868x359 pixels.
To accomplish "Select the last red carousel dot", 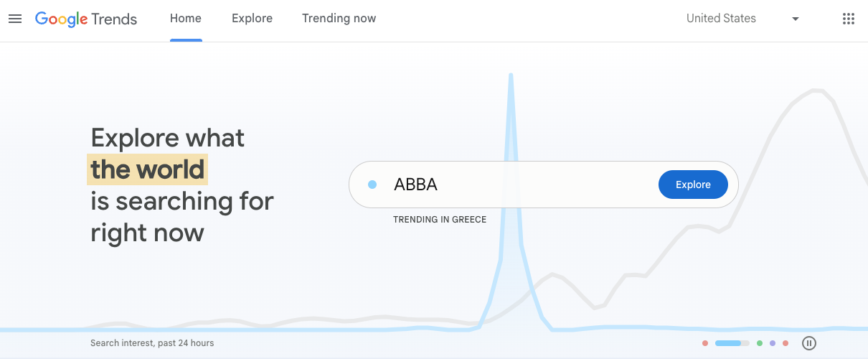I will pos(786,343).
